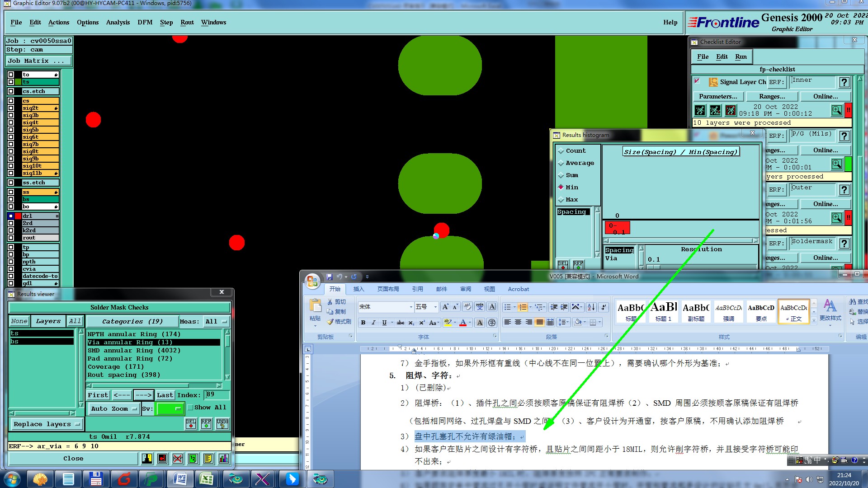Screen dimensions: 868x488
Task: Click the crossed-out REF icon at bottom
Action: (178, 459)
